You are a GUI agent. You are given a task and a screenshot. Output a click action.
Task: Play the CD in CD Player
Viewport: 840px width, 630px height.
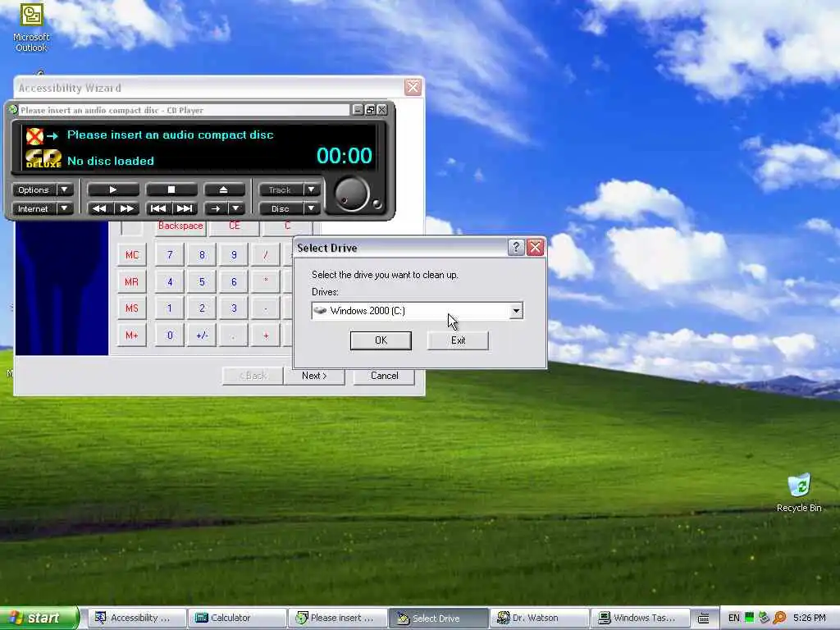pyautogui.click(x=113, y=189)
